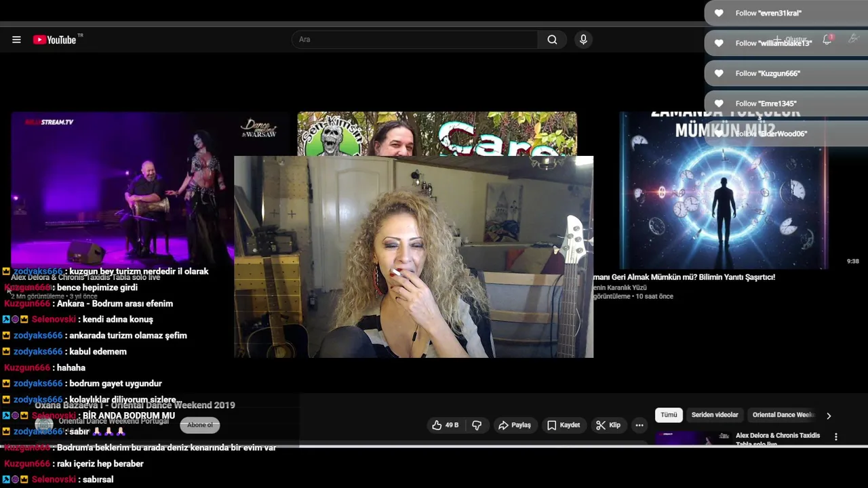Open the YouTube hamburger guide menu
Image resolution: width=868 pixels, height=488 pixels.
[x=16, y=39]
